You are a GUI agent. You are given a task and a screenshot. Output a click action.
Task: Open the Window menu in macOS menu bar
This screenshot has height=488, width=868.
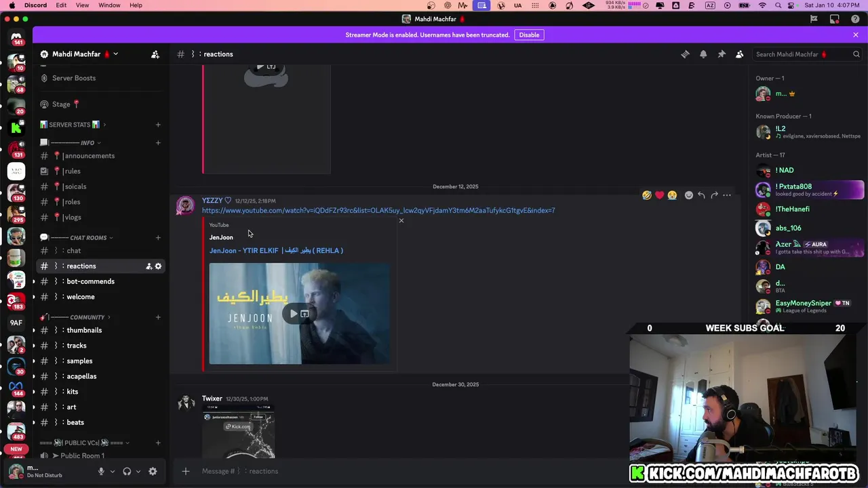109,5
